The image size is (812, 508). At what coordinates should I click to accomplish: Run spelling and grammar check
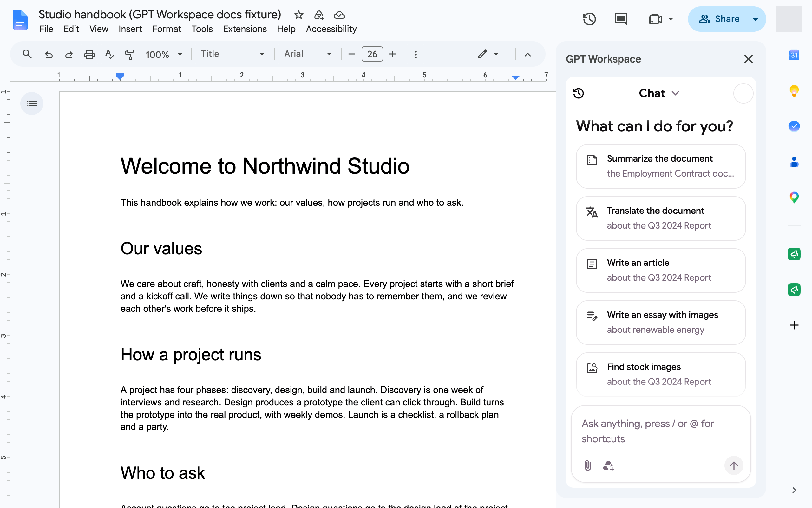pyautogui.click(x=109, y=54)
